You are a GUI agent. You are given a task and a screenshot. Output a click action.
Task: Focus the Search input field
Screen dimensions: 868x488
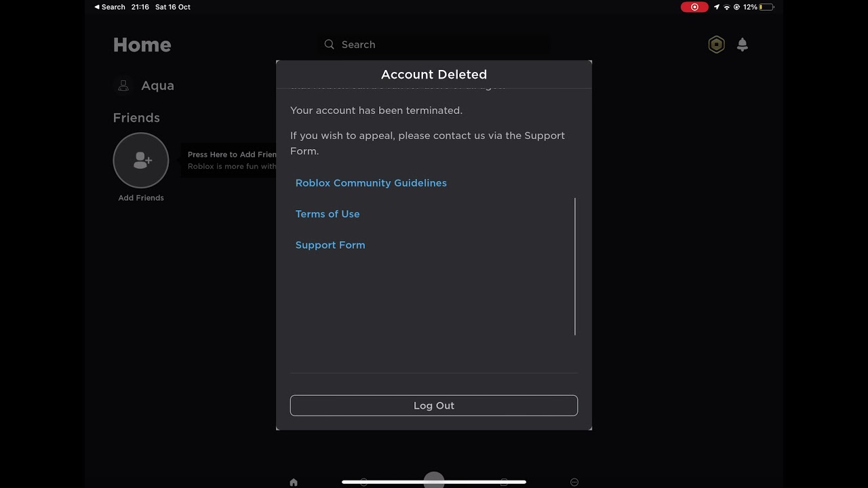pos(434,45)
